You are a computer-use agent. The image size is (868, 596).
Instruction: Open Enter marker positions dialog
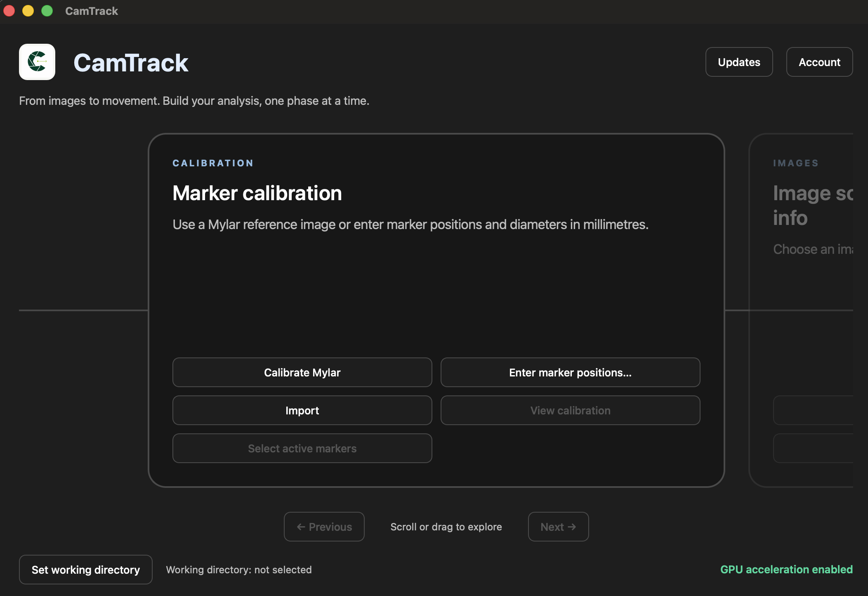coord(570,372)
